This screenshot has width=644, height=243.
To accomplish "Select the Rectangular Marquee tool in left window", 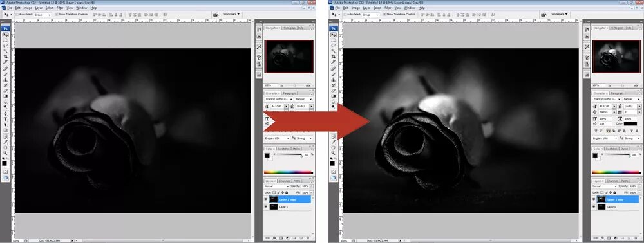I will 5,40.
